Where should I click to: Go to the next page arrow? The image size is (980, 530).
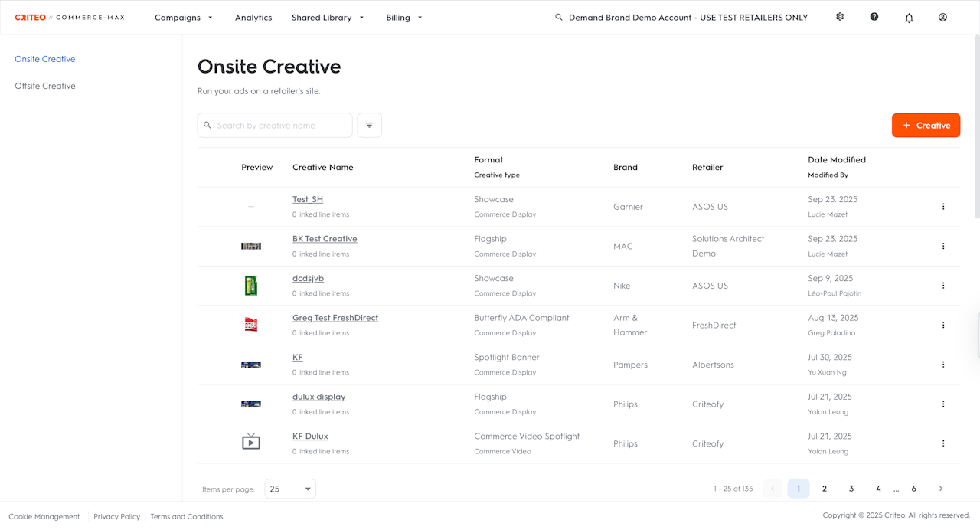click(941, 489)
